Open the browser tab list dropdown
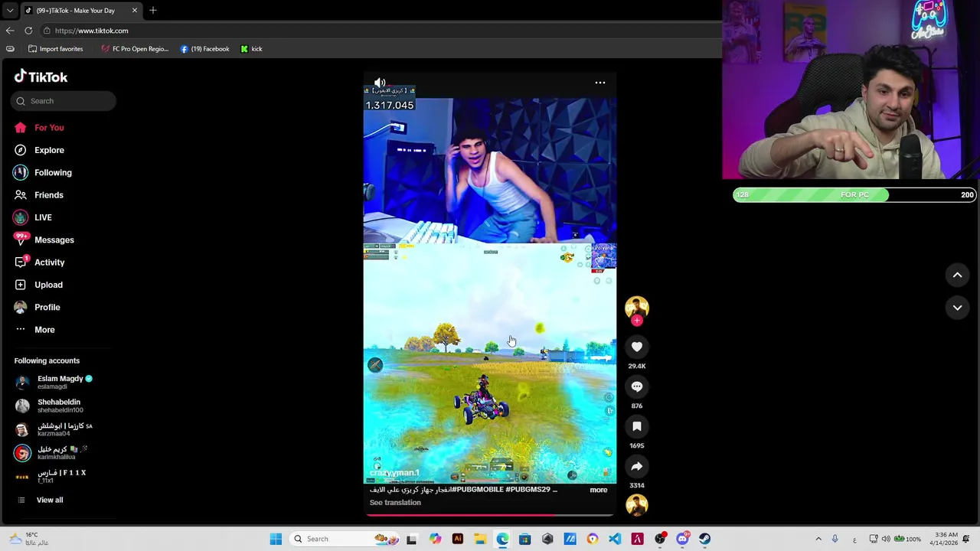Image resolution: width=980 pixels, height=551 pixels. point(9,10)
